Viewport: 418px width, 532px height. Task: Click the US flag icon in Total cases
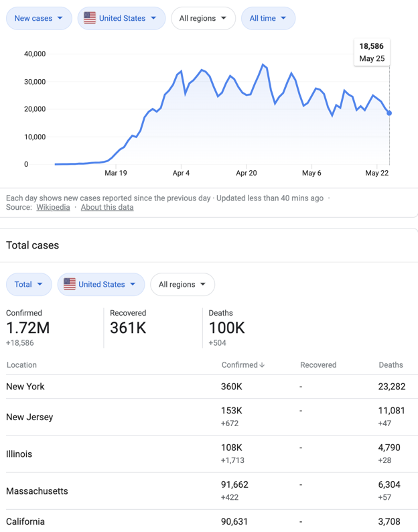click(70, 284)
